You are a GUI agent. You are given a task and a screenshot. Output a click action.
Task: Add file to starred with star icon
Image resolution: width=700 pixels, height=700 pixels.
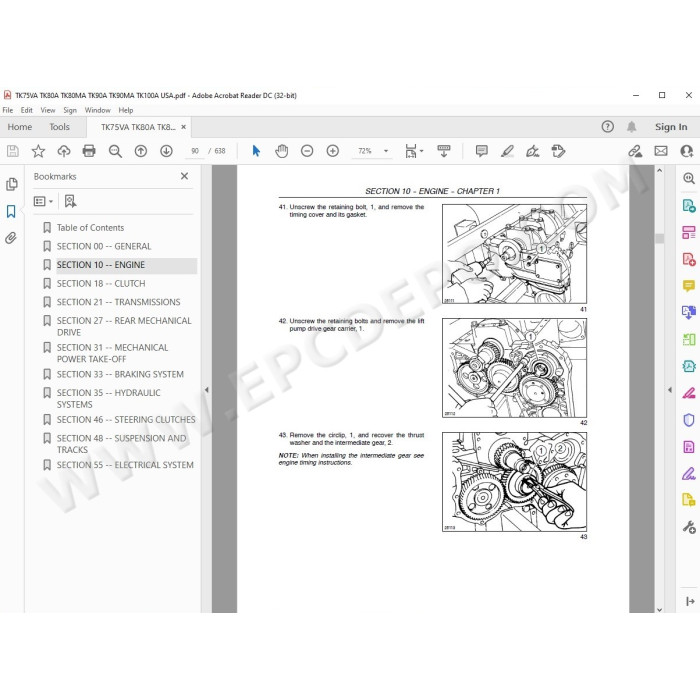coord(38,151)
